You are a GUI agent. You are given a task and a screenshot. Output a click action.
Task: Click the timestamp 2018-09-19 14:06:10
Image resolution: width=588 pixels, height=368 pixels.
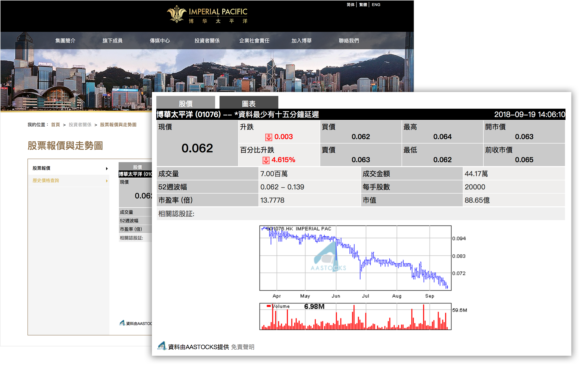(529, 114)
